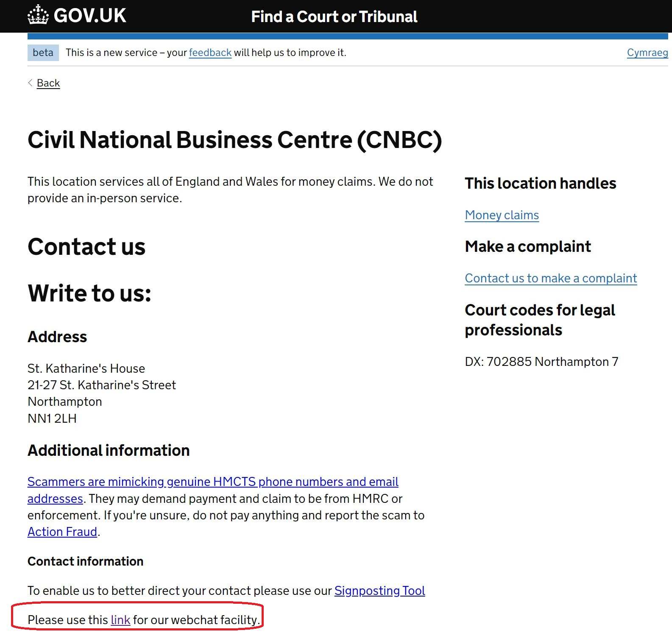The width and height of the screenshot is (672, 633).
Task: Open the scammers mimicking HMCTS phone numbers link
Action: coord(213,490)
